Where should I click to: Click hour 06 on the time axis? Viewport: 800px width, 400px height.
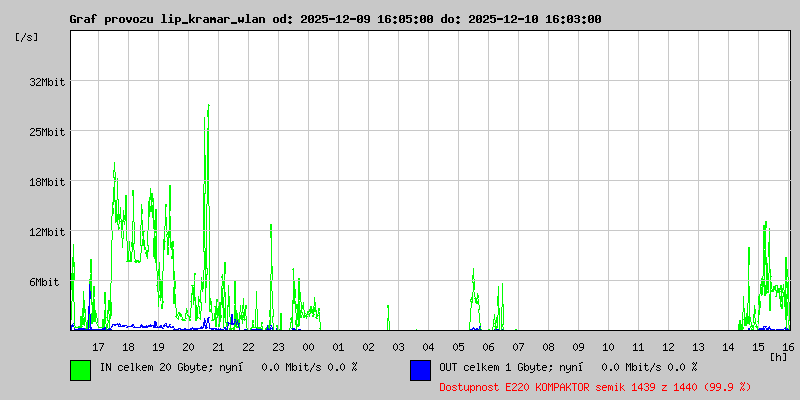(x=488, y=346)
